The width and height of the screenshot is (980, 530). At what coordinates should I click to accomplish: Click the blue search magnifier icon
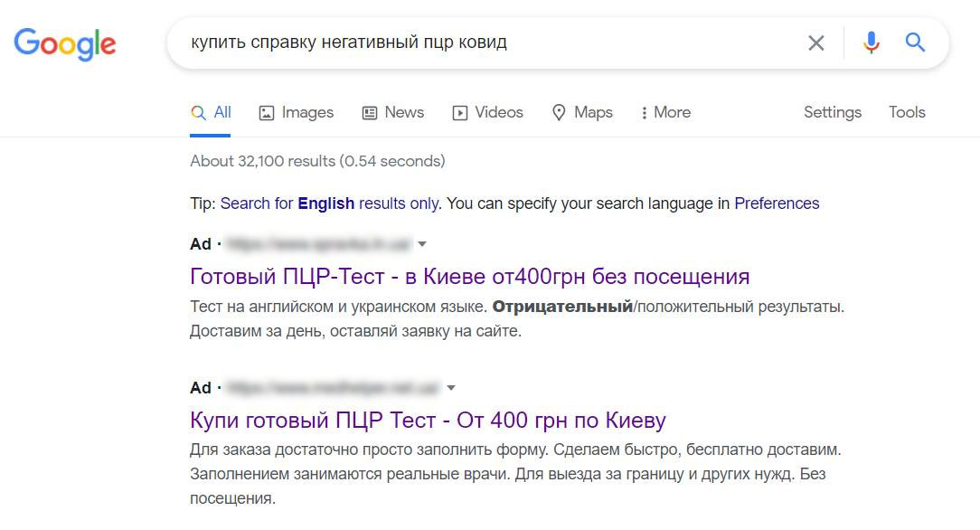click(915, 43)
